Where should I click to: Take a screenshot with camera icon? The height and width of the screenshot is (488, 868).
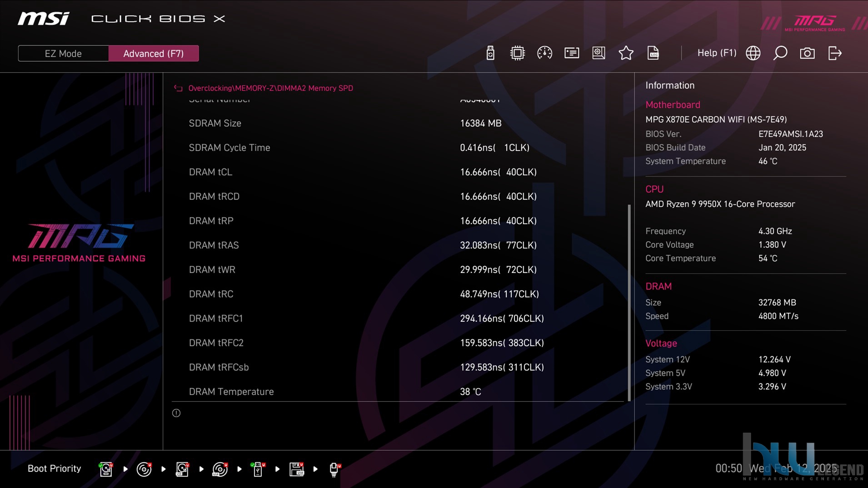pyautogui.click(x=807, y=53)
